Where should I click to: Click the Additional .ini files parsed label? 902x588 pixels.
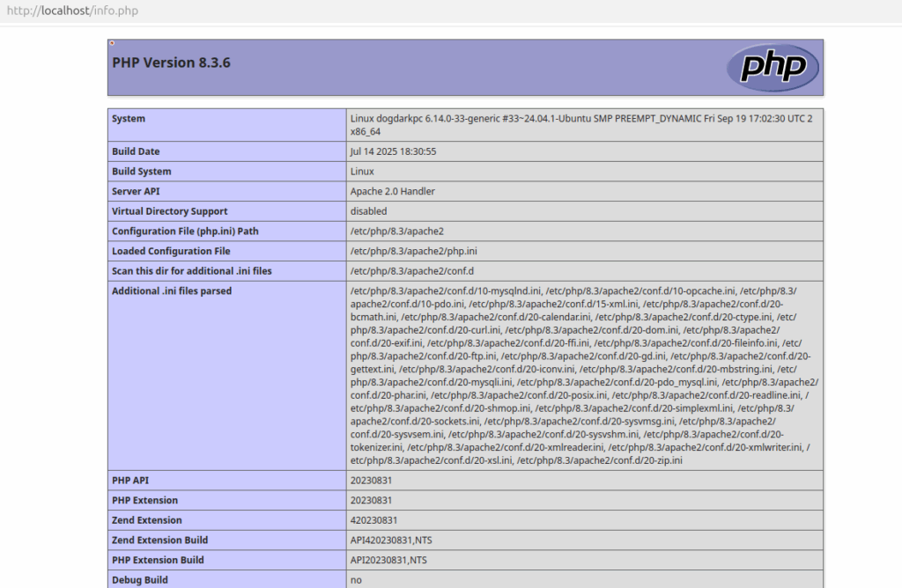coord(171,291)
